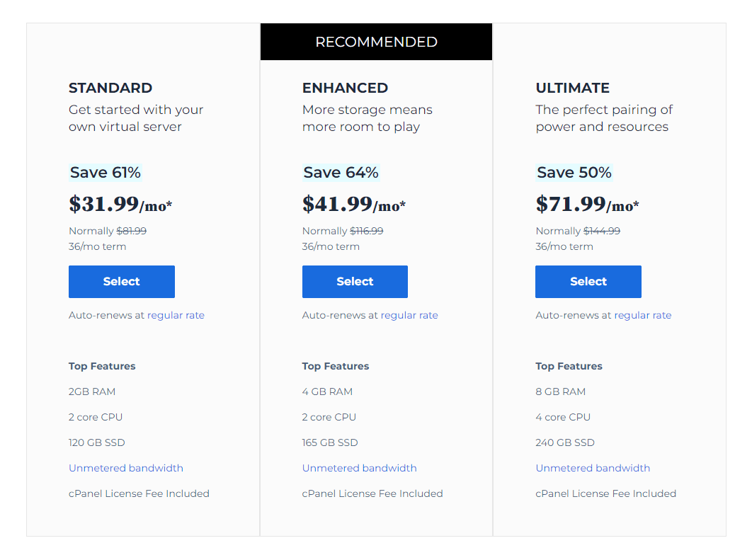The height and width of the screenshot is (560, 752).
Task: View regular rate details for ULTIMATE plan
Action: 642,315
